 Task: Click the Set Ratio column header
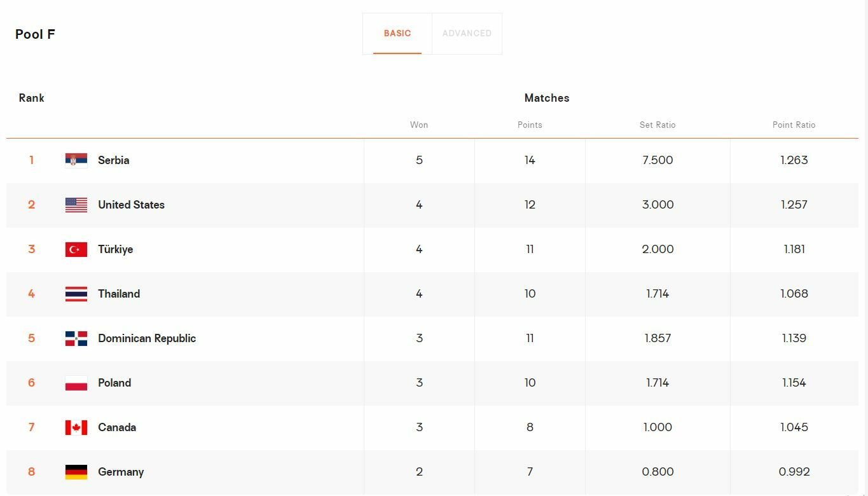(x=658, y=125)
